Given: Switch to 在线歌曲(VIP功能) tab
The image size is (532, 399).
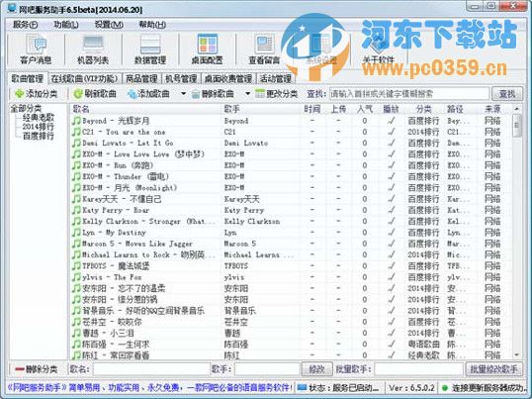Looking at the screenshot, I should 84,79.
